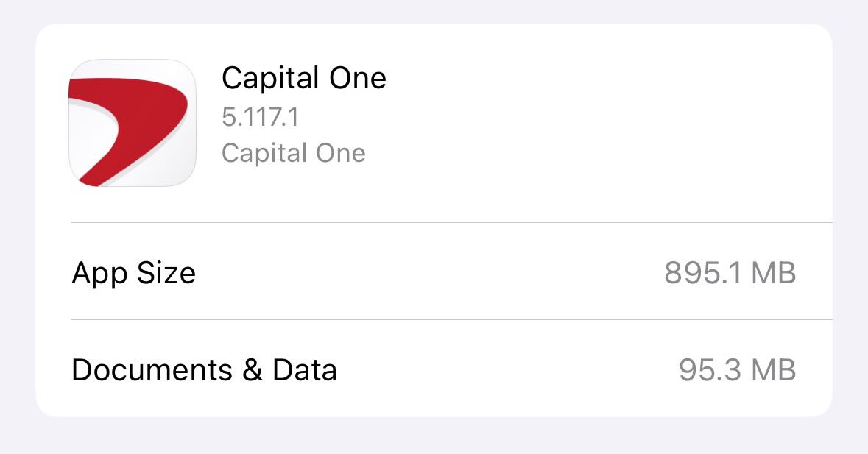Click the word "Size" in App Size
Image resolution: width=868 pixels, height=454 pixels.
(x=166, y=273)
